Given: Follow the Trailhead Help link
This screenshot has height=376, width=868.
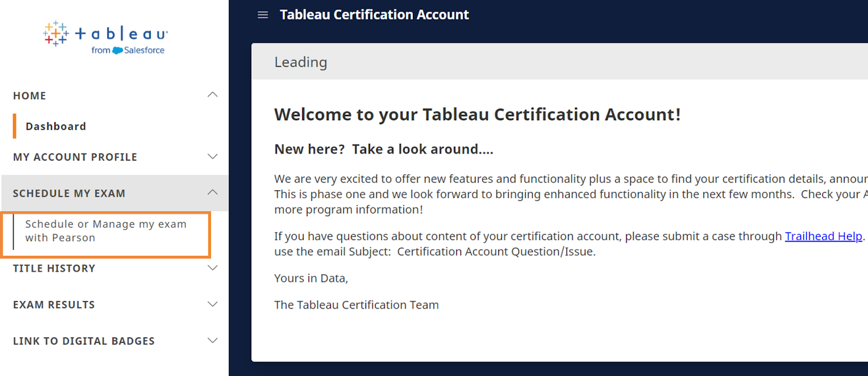Looking at the screenshot, I should click(824, 236).
